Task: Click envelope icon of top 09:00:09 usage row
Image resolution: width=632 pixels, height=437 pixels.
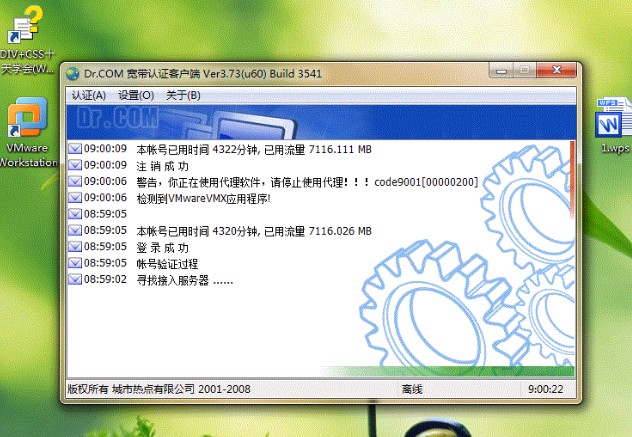Action: click(x=75, y=149)
